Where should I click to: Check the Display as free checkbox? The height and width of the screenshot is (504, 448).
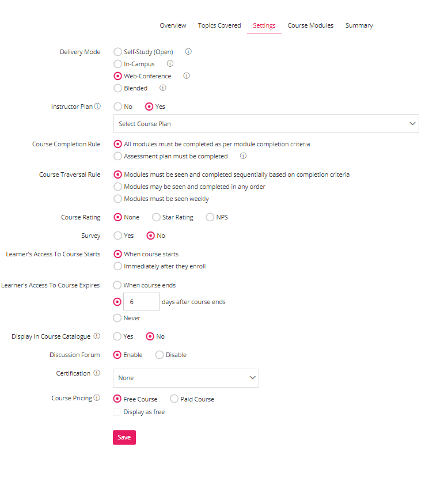[117, 412]
